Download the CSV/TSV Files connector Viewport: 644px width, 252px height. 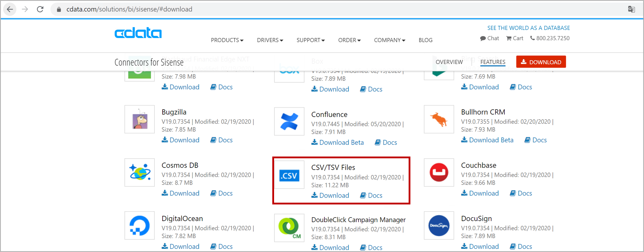click(x=331, y=195)
